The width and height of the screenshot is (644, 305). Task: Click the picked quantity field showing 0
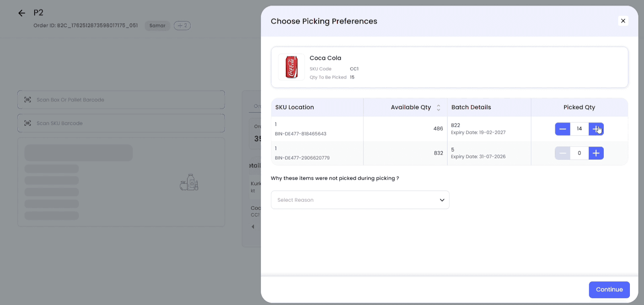point(579,153)
